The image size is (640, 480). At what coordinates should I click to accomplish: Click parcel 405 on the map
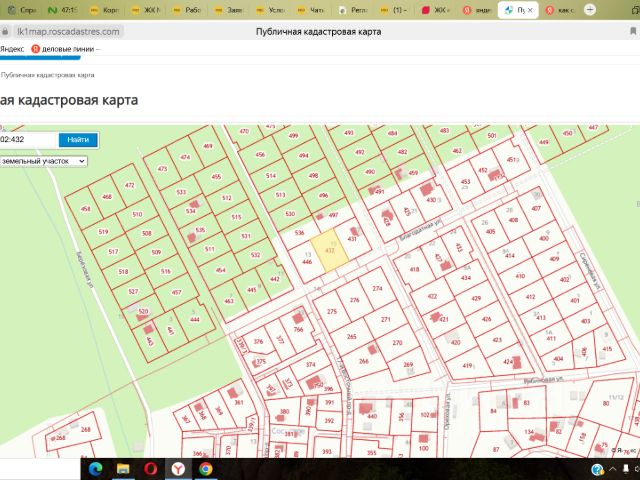pos(490,231)
